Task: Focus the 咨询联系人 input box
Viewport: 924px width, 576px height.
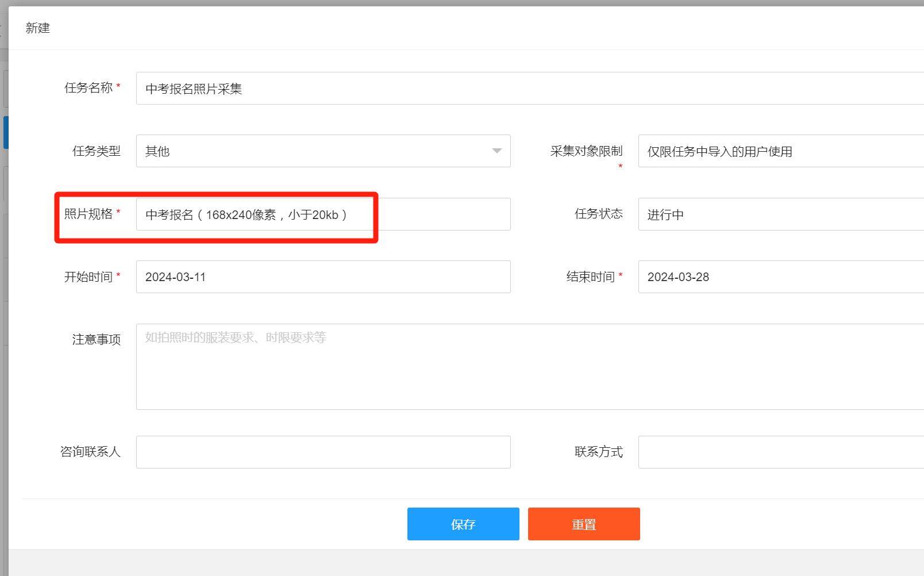Action: coord(323,452)
